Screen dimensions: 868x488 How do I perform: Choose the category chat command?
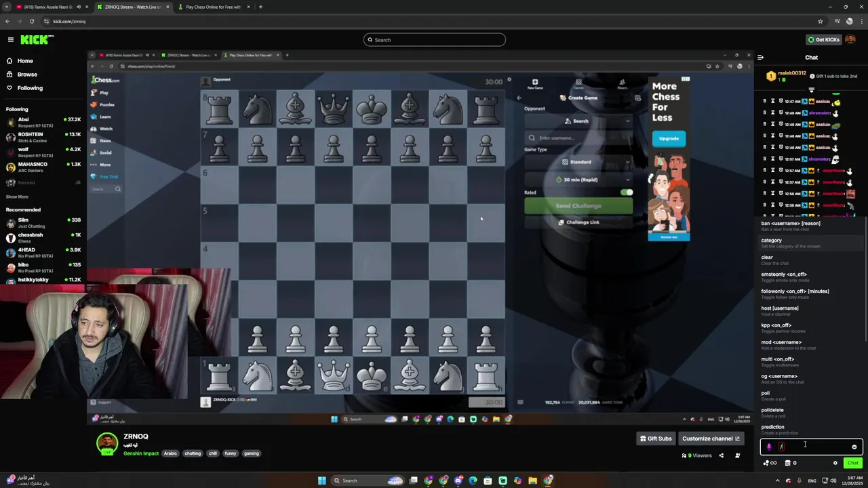point(811,243)
